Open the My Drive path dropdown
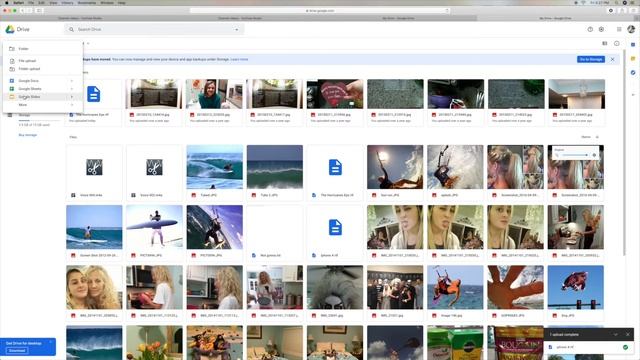The image size is (640, 360). [x=88, y=43]
